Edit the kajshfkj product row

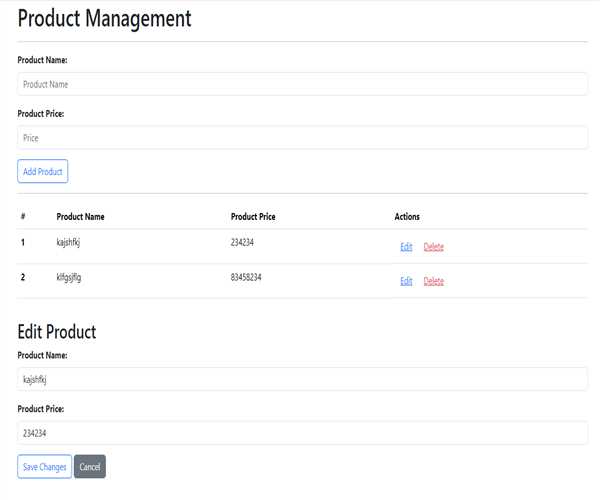point(406,247)
